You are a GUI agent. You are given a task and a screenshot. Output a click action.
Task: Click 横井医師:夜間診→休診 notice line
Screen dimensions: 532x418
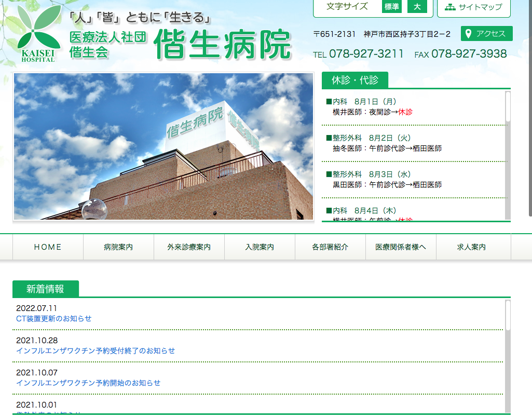point(373,112)
